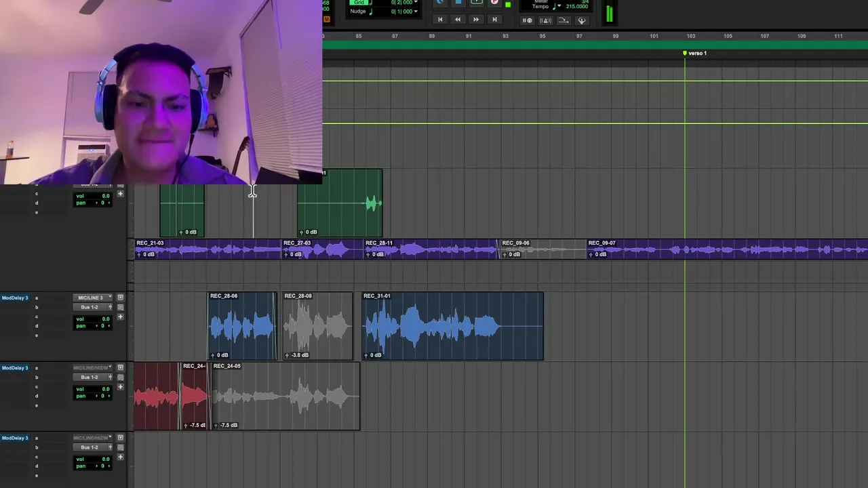Click bar 91 on the ruler
Screen dimensions: 868x488
click(x=469, y=36)
